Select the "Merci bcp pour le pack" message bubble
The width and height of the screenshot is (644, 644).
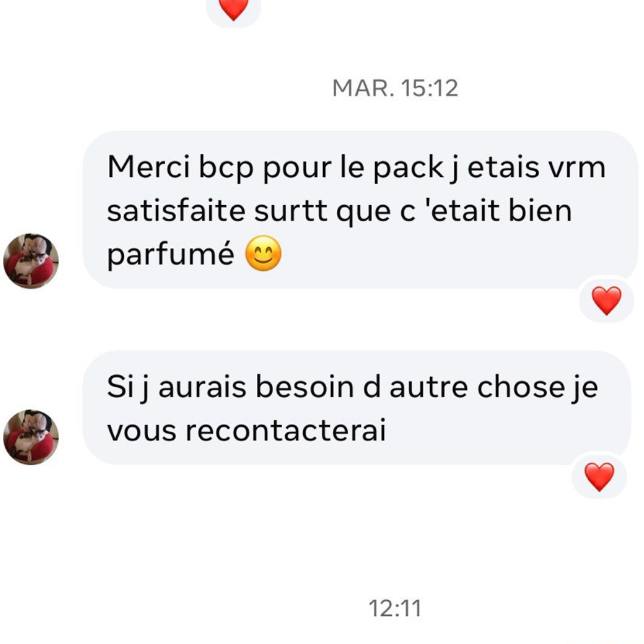(360, 209)
